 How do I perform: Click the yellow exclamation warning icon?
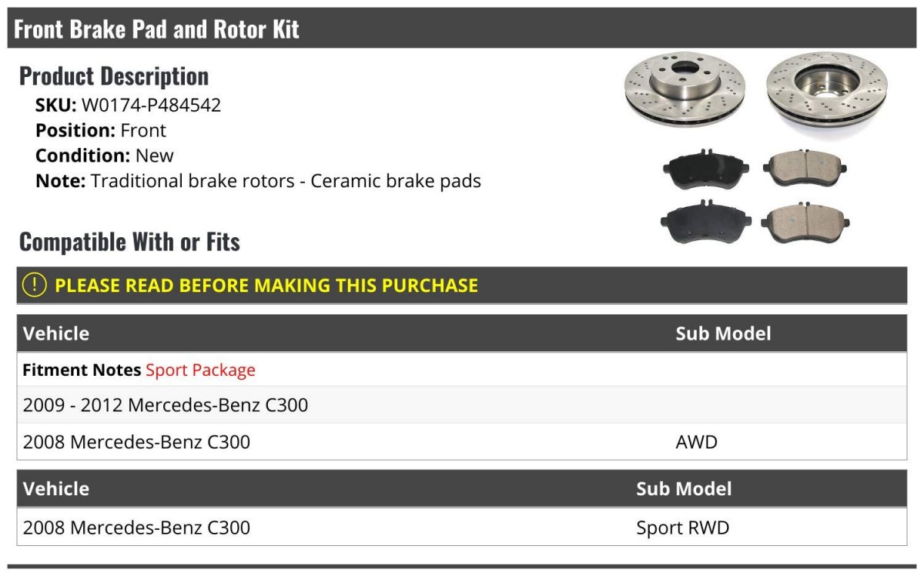point(35,285)
